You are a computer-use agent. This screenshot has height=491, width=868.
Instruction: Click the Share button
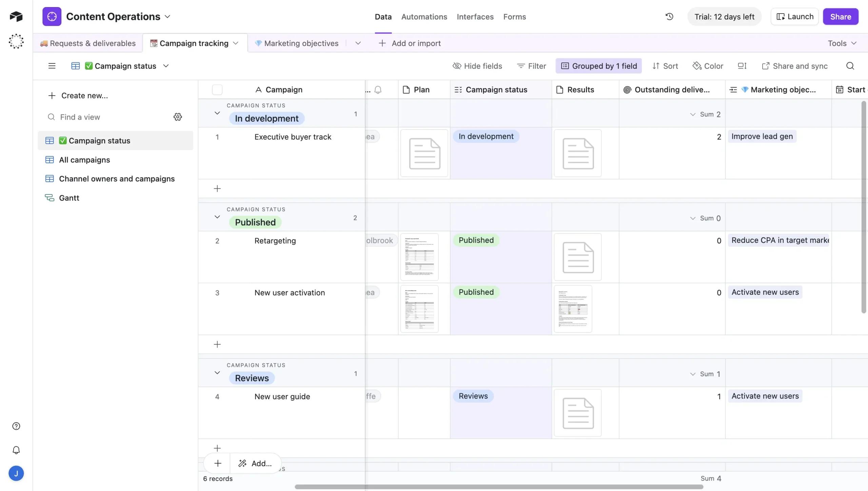pos(841,16)
